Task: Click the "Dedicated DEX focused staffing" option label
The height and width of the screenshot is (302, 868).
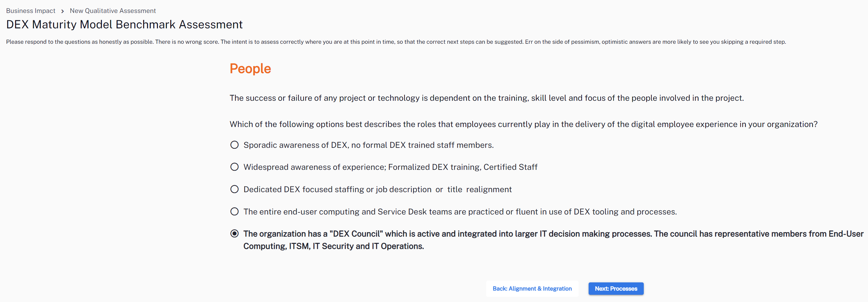Action: tap(377, 189)
